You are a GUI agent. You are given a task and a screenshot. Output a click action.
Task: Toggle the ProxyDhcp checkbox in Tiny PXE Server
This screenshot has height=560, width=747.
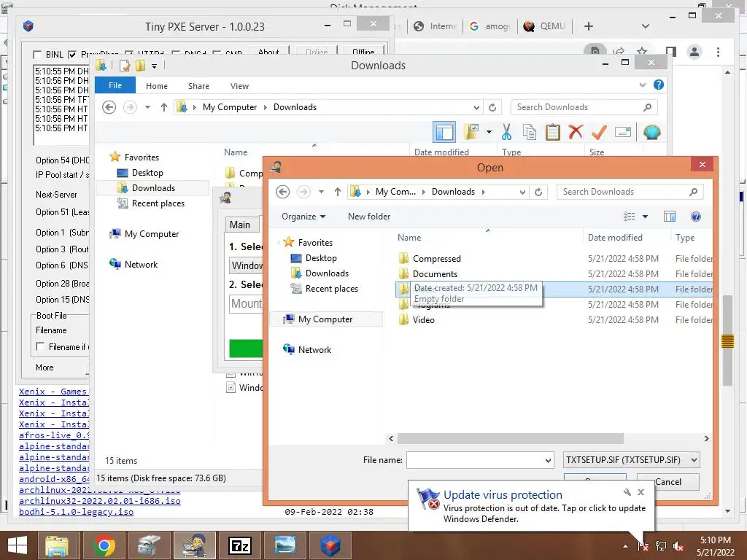click(x=72, y=55)
